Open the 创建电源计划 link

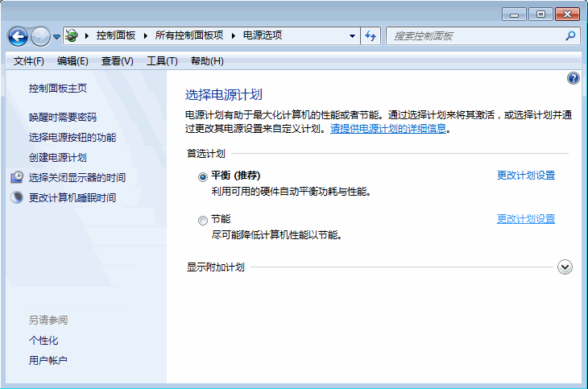tap(57, 157)
